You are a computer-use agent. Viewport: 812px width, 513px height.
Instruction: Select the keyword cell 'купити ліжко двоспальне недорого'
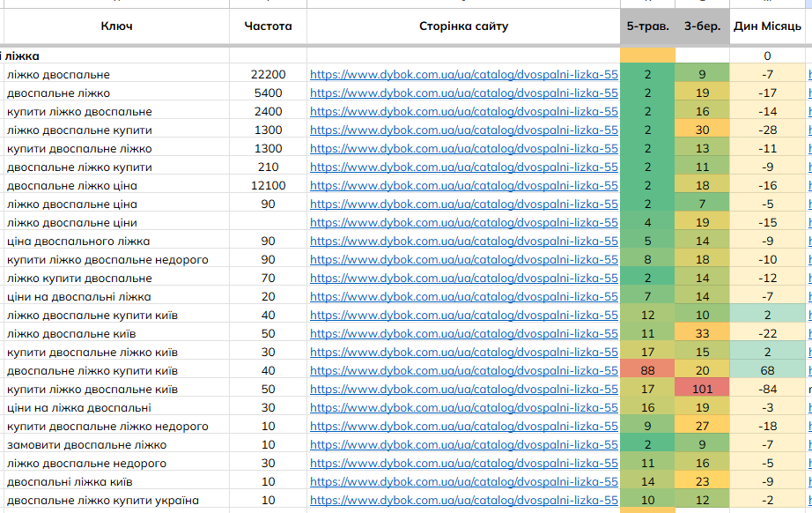(x=107, y=260)
